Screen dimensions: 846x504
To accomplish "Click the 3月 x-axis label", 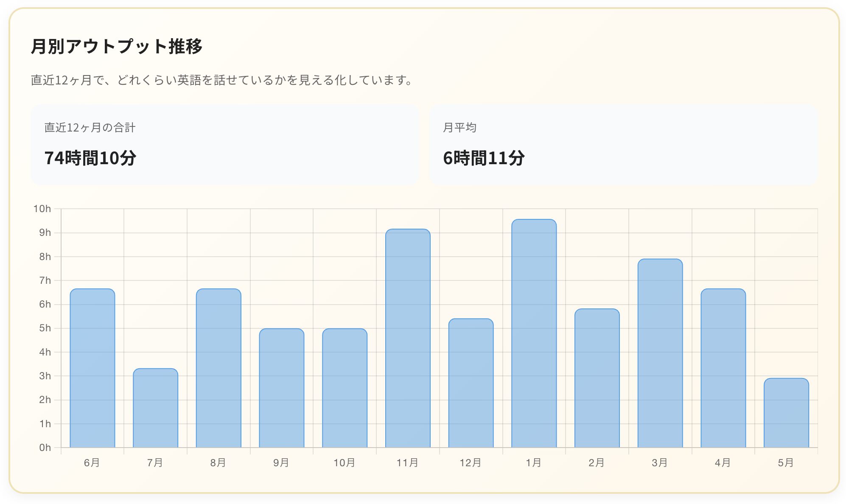I will click(x=660, y=463).
